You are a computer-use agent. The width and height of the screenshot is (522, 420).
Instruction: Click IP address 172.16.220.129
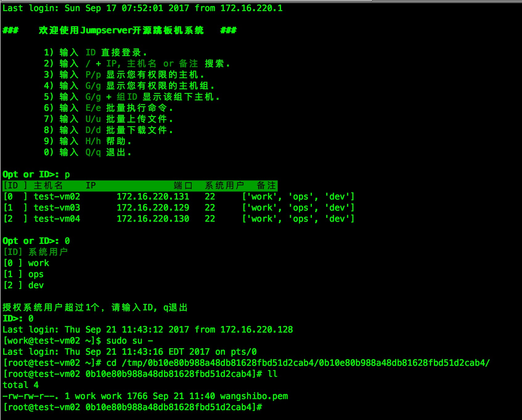pyautogui.click(x=153, y=208)
